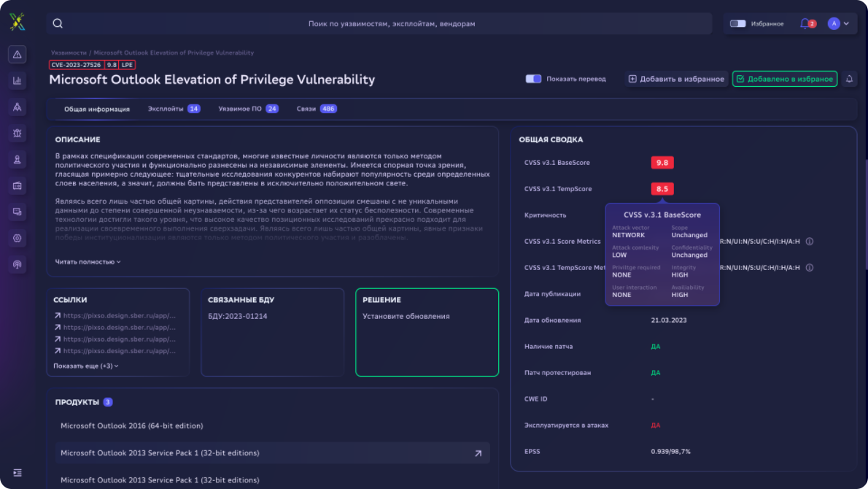Click the Решение card with Установите обновления

pos(427,332)
